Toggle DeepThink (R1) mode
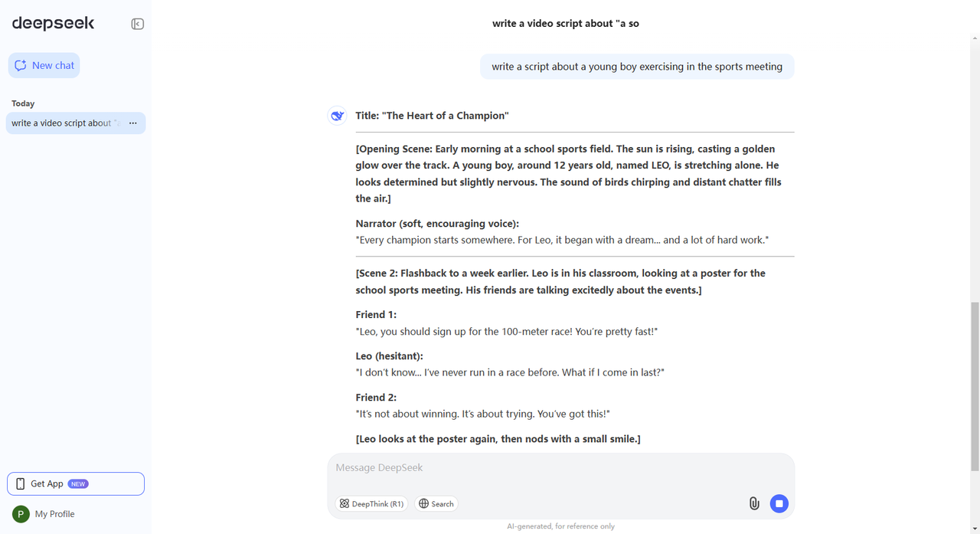 click(x=371, y=503)
